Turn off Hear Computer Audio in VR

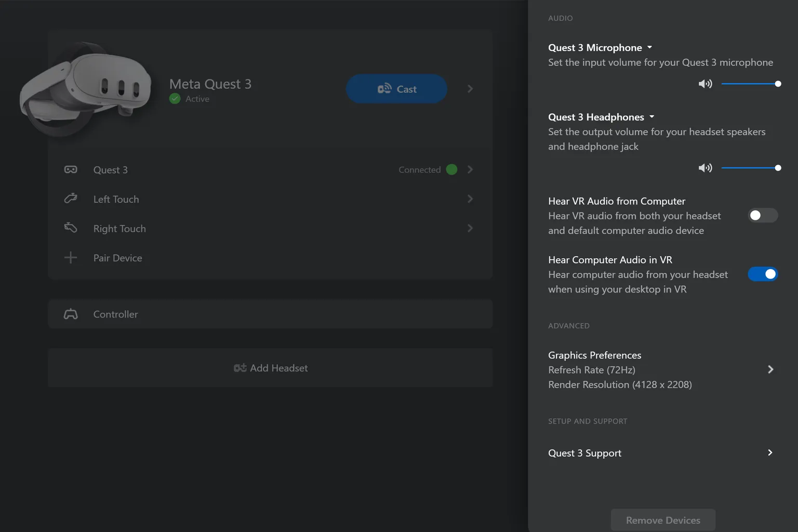763,274
